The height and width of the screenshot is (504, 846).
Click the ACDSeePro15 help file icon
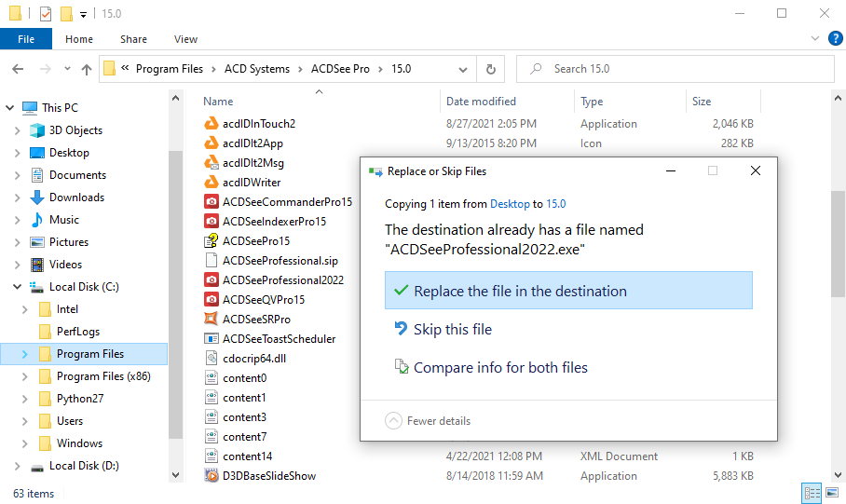point(211,240)
